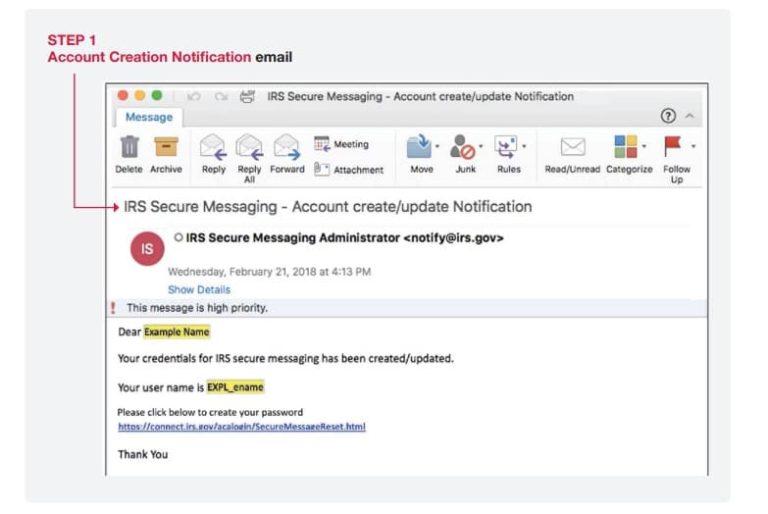Image resolution: width=768 pixels, height=514 pixels.
Task: Expand the Categorize dropdown arrow
Action: (644, 146)
